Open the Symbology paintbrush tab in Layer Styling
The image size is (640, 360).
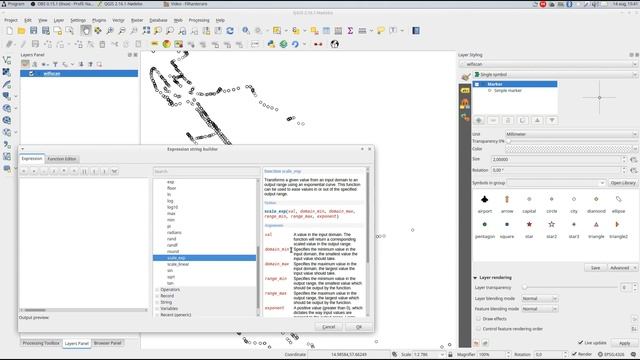point(465,77)
